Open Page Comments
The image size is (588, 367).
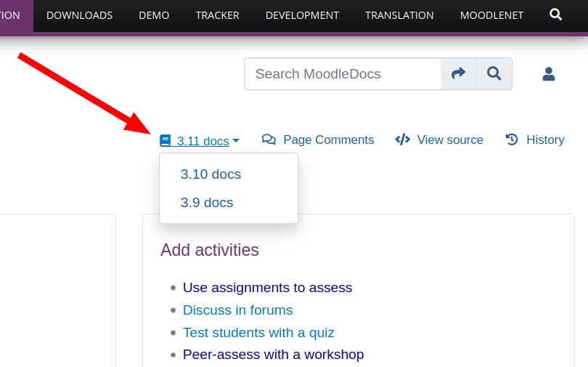pos(318,140)
